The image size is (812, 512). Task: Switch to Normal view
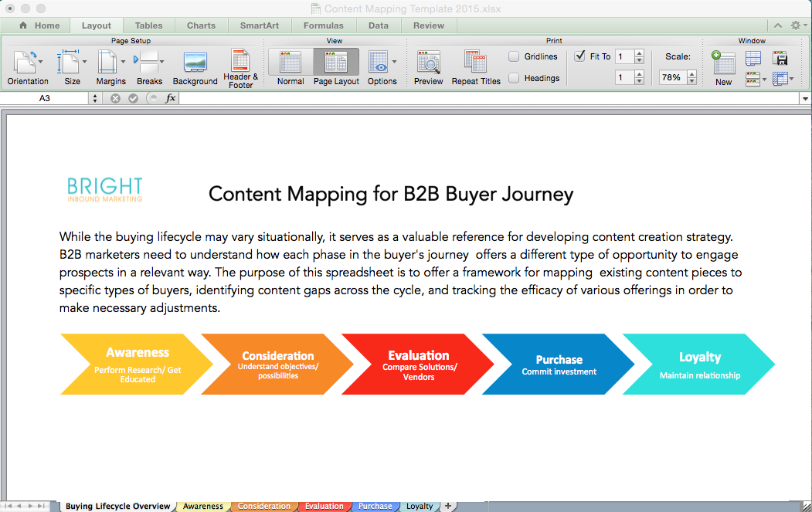(290, 68)
